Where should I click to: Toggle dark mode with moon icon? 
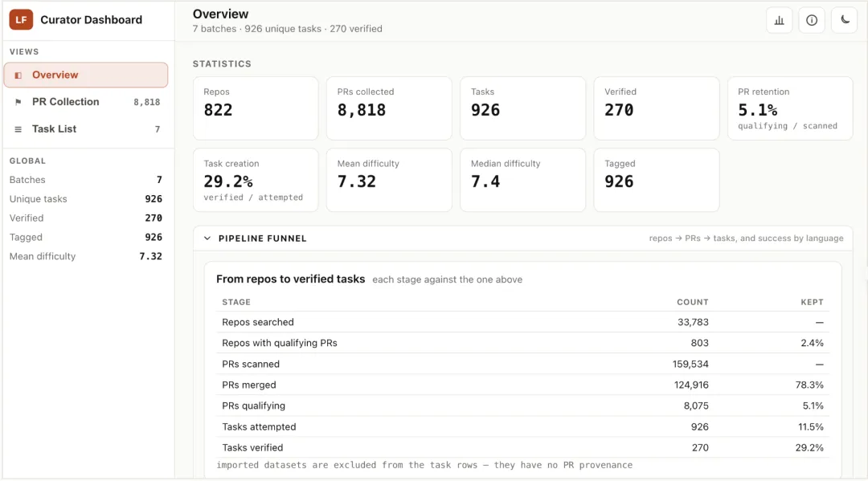(x=845, y=20)
